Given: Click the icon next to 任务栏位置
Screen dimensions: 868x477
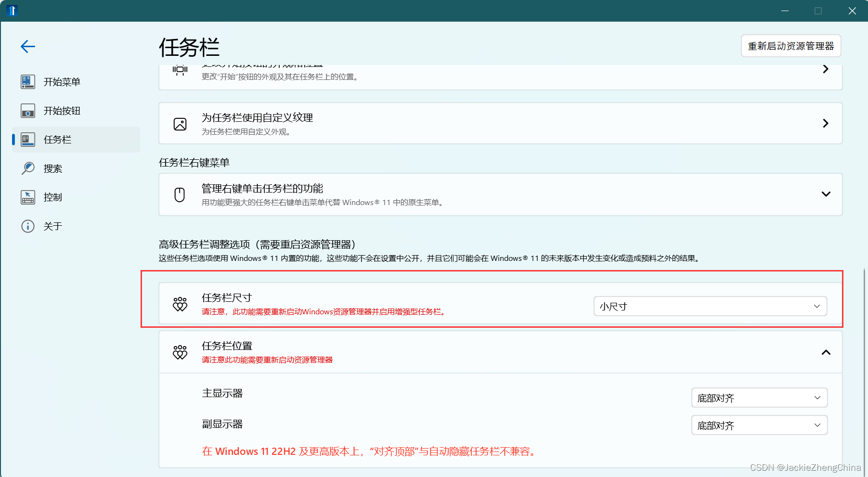Looking at the screenshot, I should click(x=180, y=352).
